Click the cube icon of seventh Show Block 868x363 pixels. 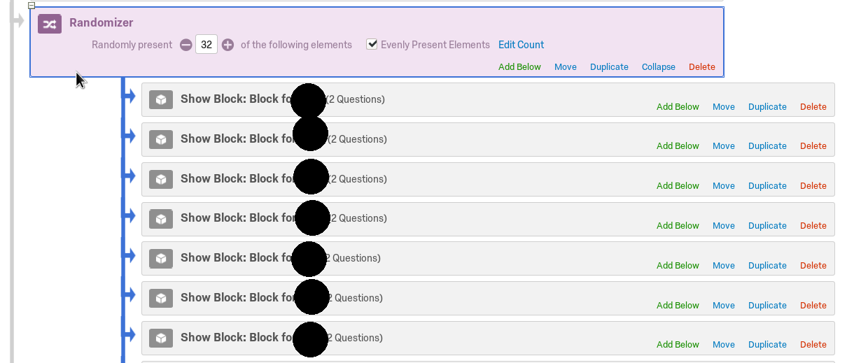pos(161,339)
